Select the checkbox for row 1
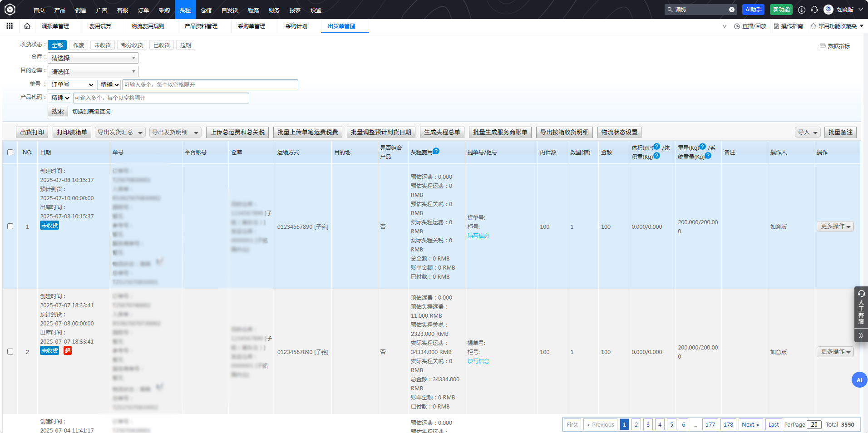The width and height of the screenshot is (868, 433). [10, 226]
